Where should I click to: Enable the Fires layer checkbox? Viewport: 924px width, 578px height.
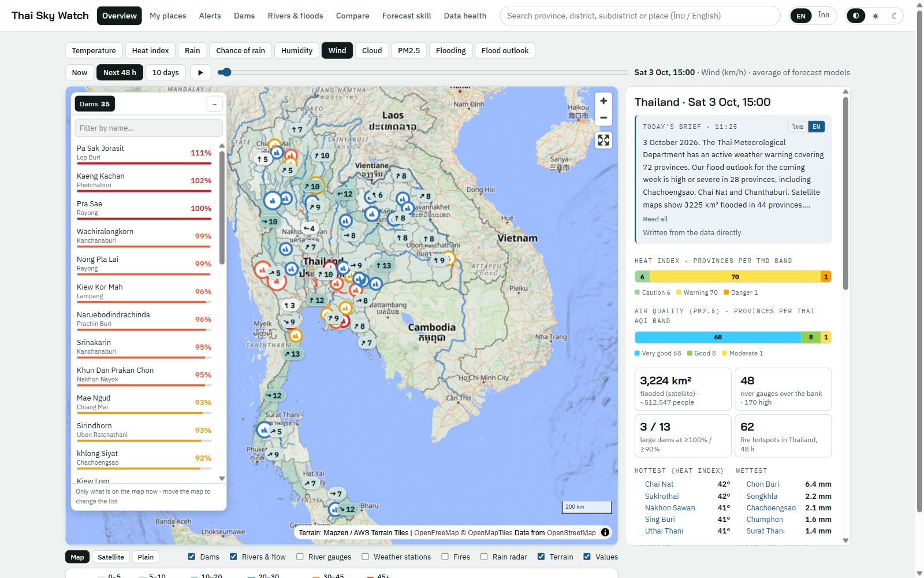pyautogui.click(x=445, y=557)
